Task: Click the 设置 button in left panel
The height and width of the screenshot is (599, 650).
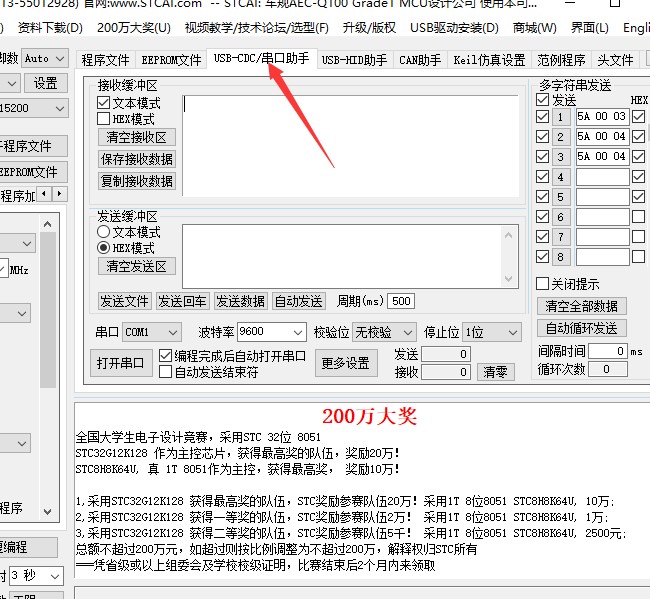Action: tap(46, 83)
